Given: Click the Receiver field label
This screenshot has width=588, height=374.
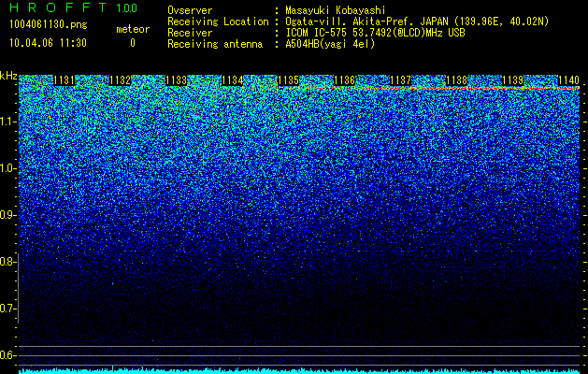Looking at the screenshot, I should [x=190, y=33].
